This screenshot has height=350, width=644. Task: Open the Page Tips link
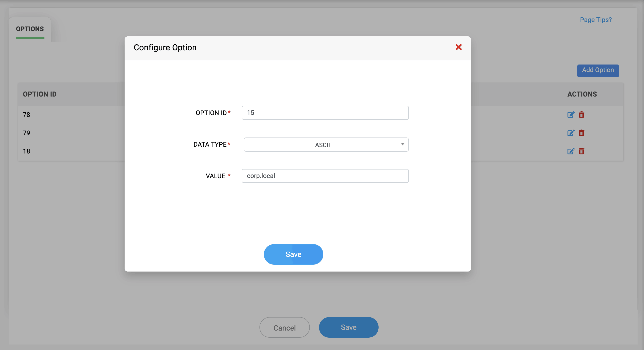tap(595, 20)
